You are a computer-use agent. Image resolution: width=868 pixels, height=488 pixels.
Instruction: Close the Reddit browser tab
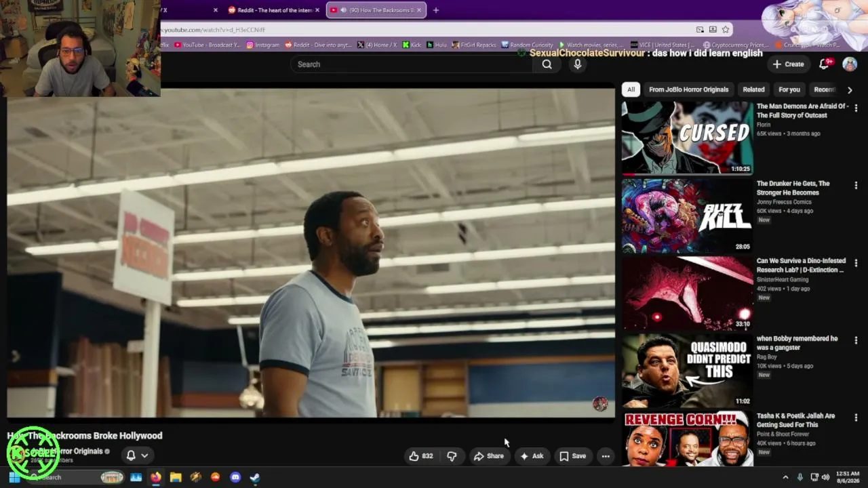pyautogui.click(x=317, y=10)
